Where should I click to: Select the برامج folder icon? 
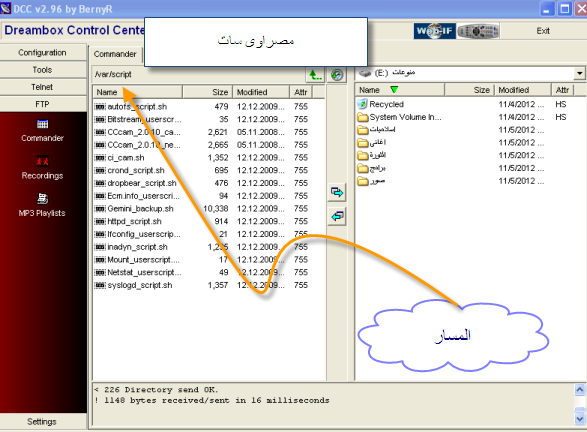tap(362, 168)
